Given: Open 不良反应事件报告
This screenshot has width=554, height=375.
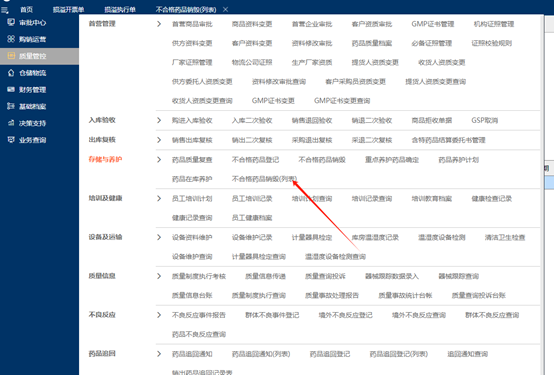Looking at the screenshot, I should click(x=199, y=315).
